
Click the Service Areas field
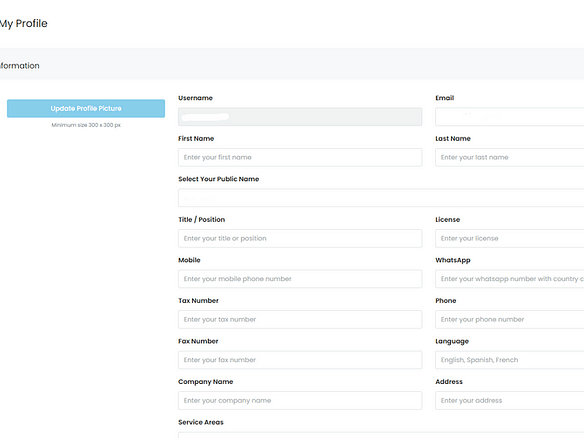[381, 435]
